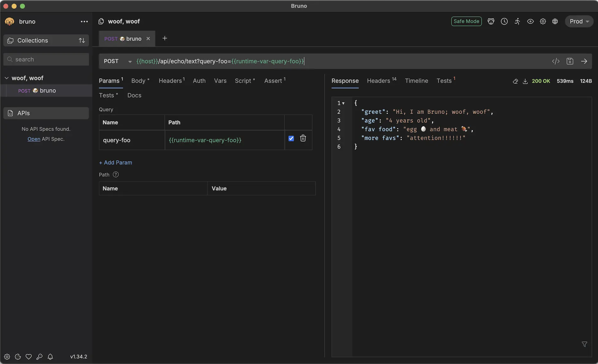Select the POST bruno request in sidebar
This screenshot has height=364, width=598.
(x=46, y=91)
